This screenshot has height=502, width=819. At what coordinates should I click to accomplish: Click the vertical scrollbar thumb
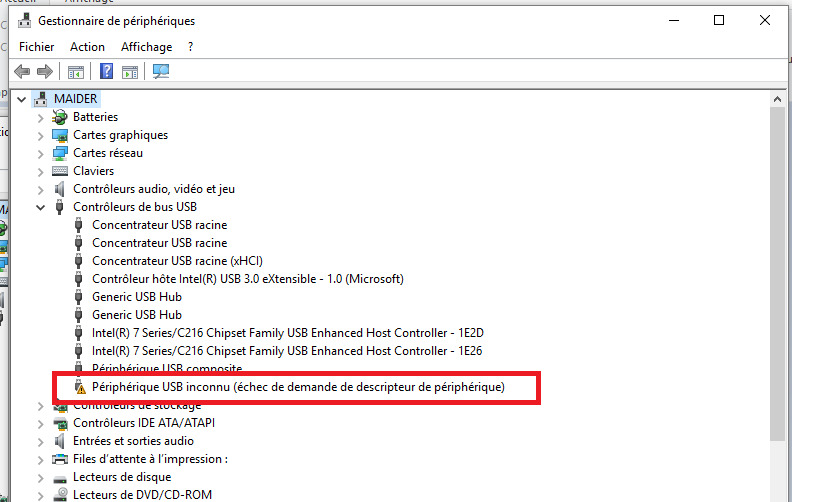click(777, 274)
